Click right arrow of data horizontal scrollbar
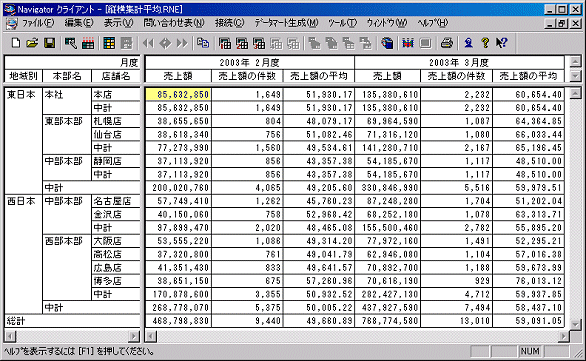The height and width of the screenshot is (361, 586). pos(564,336)
